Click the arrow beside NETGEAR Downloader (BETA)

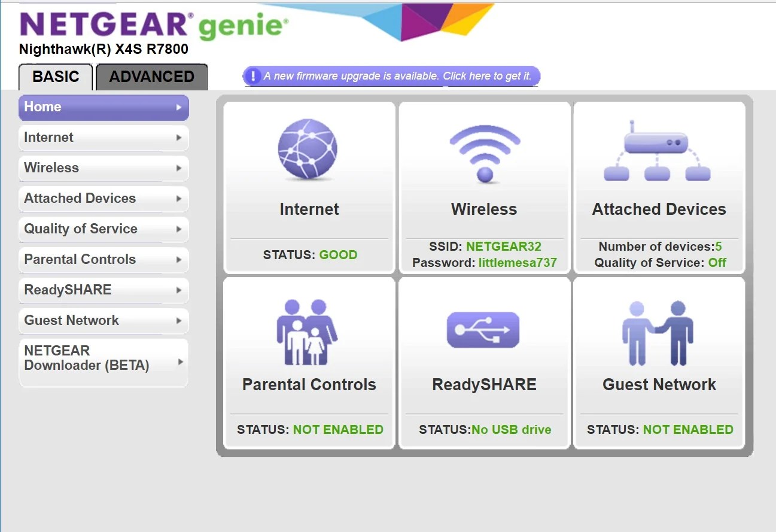(x=181, y=362)
